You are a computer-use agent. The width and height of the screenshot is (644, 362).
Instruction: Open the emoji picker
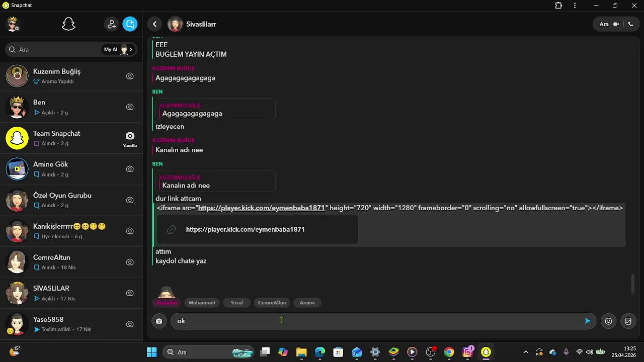(x=608, y=321)
